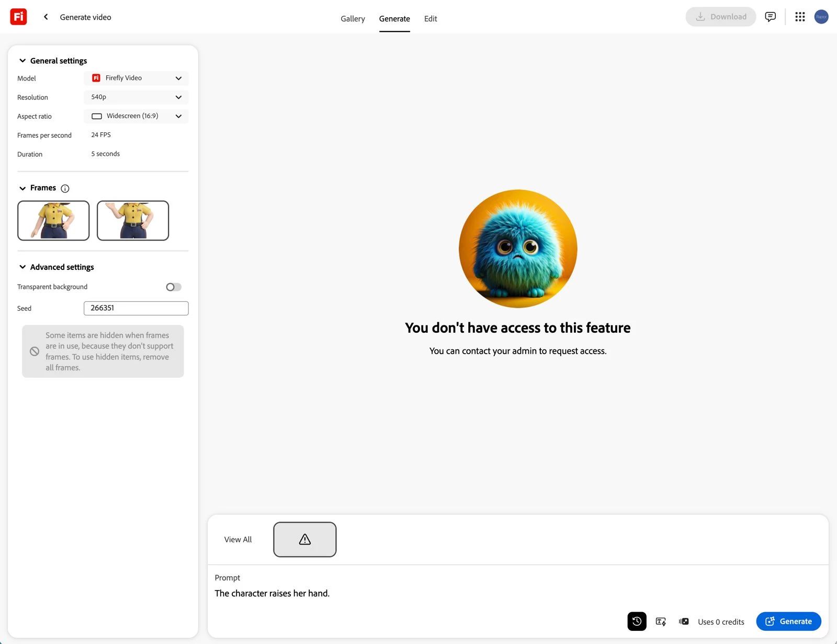Click the Firefly Video model icon
837x644 pixels.
[96, 78]
